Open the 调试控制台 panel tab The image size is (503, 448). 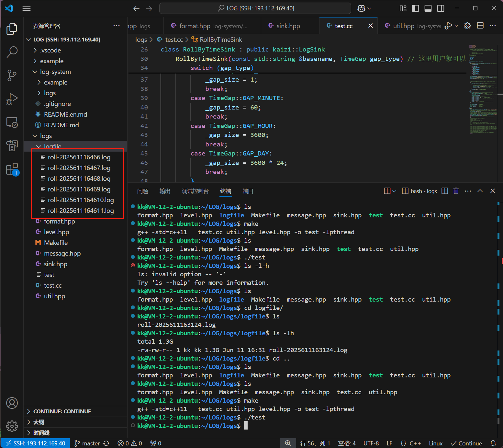click(196, 191)
